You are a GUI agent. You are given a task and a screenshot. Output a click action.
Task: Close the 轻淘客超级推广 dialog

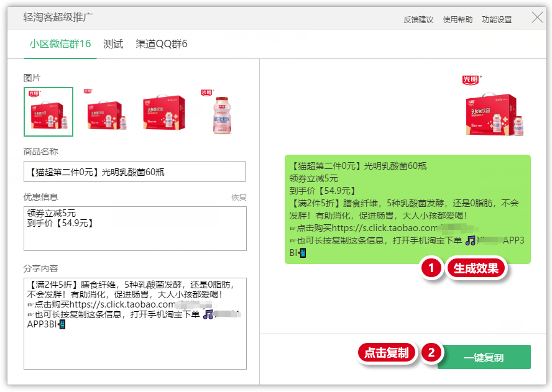(x=537, y=17)
